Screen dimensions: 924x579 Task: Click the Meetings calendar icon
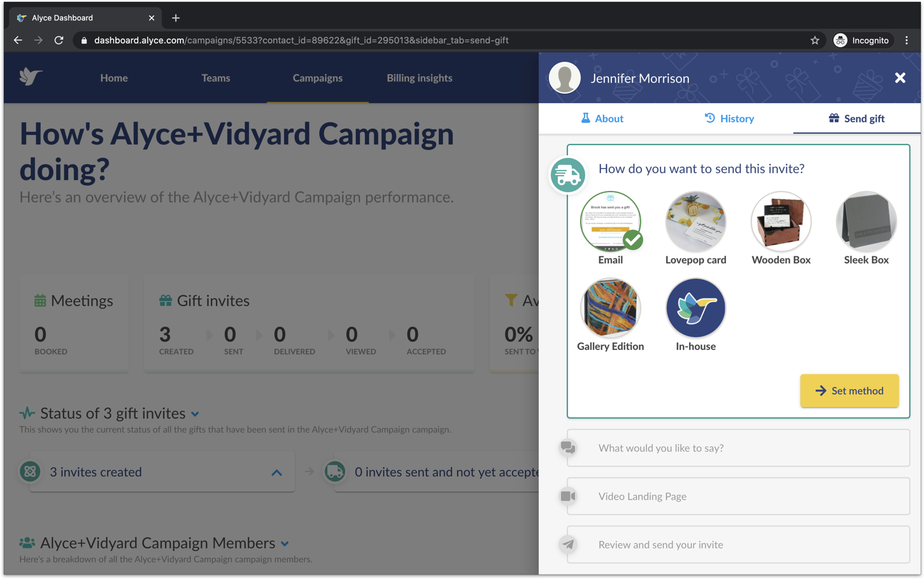(x=40, y=300)
